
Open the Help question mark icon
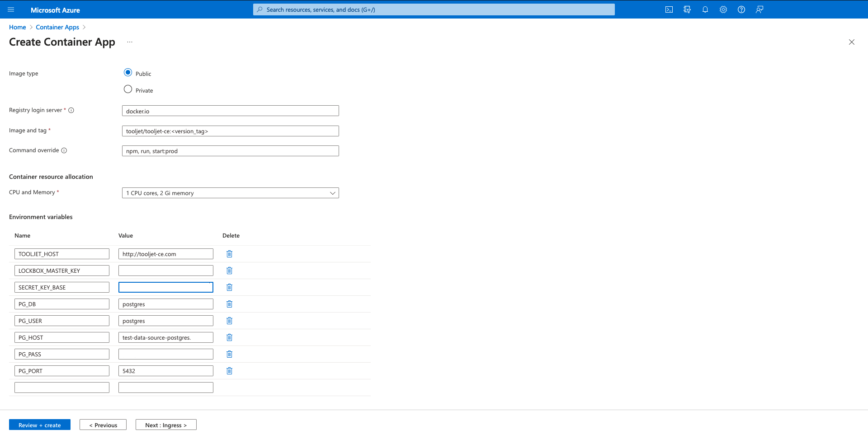(741, 9)
